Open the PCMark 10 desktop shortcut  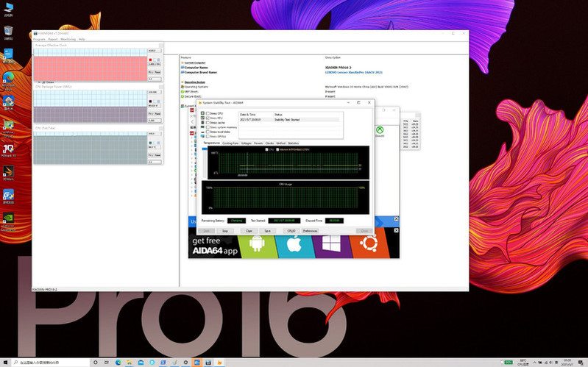tap(8, 151)
